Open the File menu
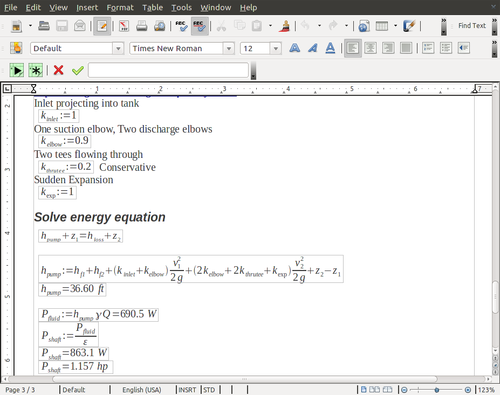This screenshot has height=395, width=500. 11,7
